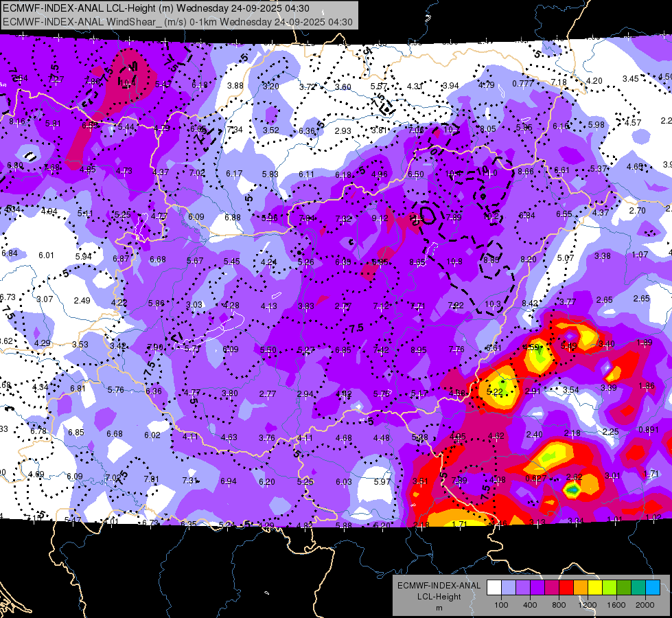The image size is (672, 618).
Task: Click the wind shear value 1.07
Action: coord(640,255)
